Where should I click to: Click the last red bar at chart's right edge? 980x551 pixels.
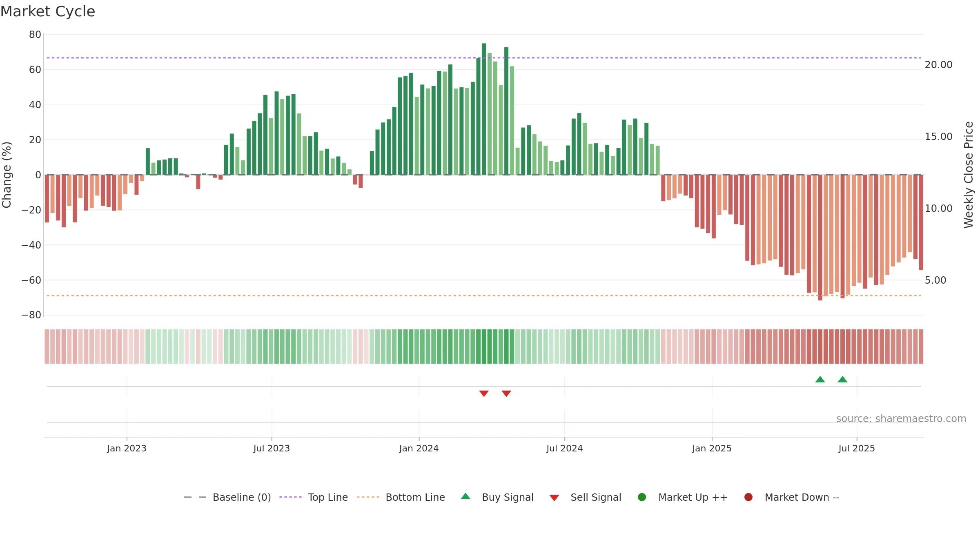coord(921,222)
